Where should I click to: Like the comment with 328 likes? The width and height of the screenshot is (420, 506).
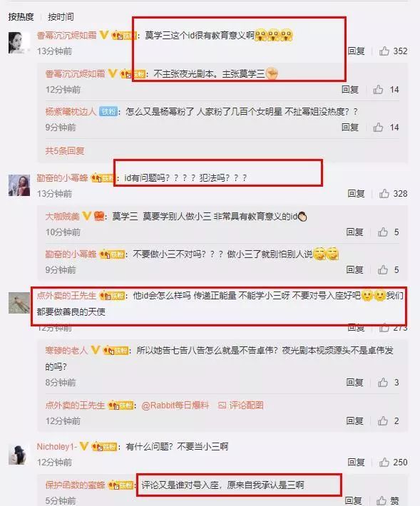pos(384,193)
